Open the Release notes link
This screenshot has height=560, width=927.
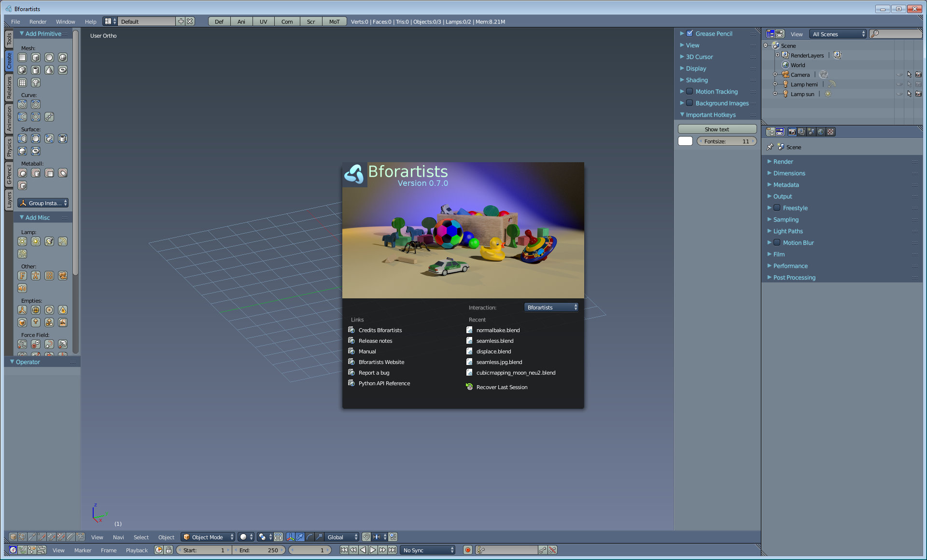coord(375,341)
